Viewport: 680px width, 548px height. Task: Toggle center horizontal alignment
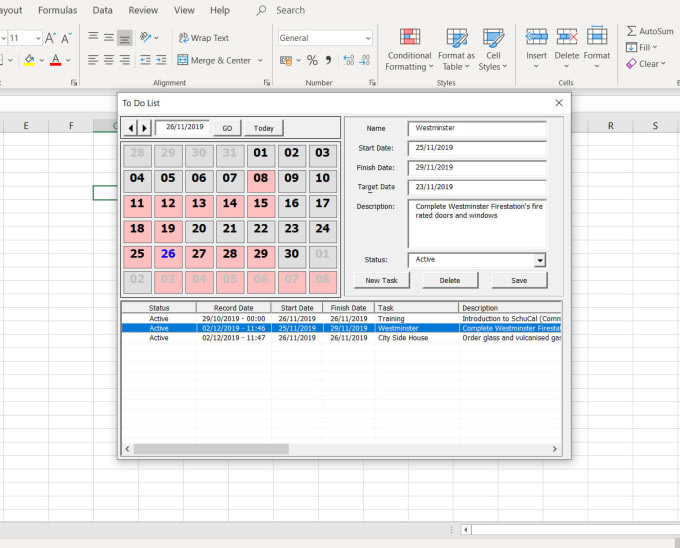tap(108, 60)
